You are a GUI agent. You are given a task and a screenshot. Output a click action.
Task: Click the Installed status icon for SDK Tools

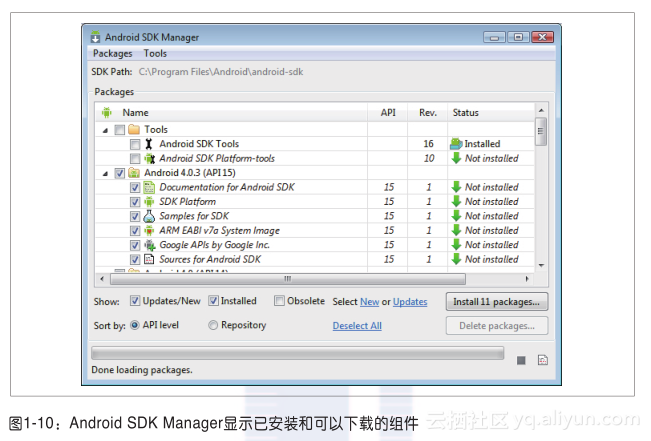coord(456,144)
